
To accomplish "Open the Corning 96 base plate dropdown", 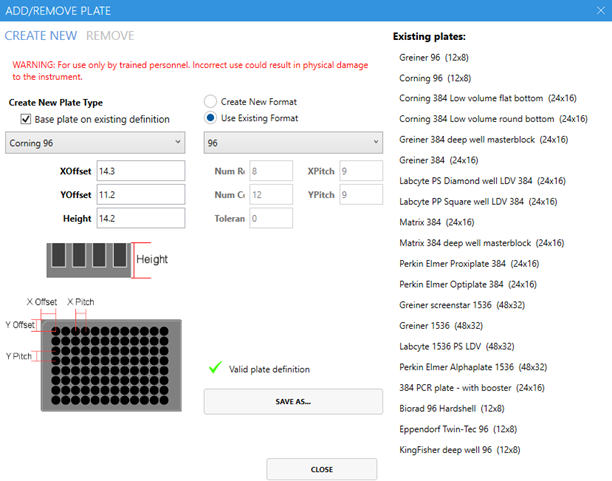I will [96, 142].
